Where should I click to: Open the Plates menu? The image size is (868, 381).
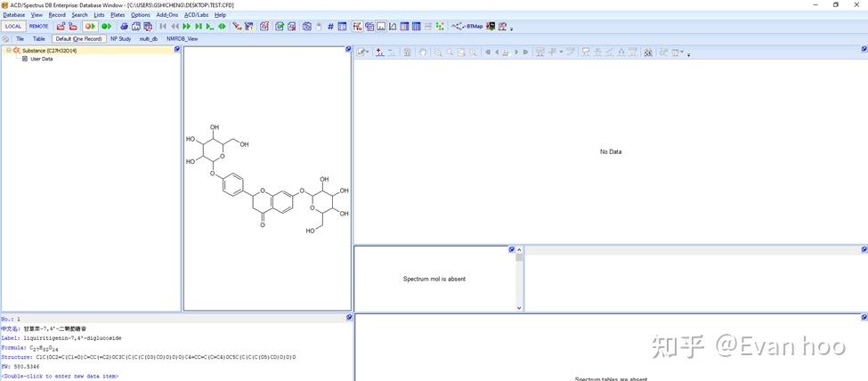click(118, 15)
